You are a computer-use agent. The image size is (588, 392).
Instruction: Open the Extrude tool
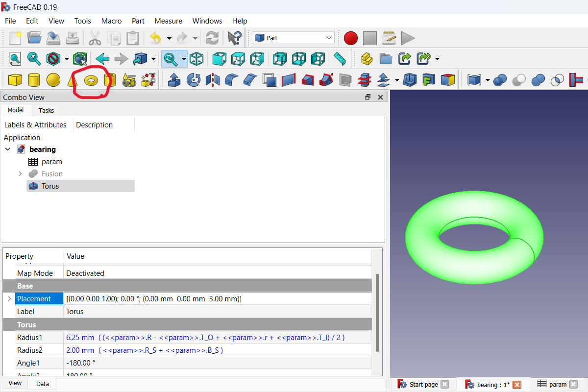click(x=174, y=80)
